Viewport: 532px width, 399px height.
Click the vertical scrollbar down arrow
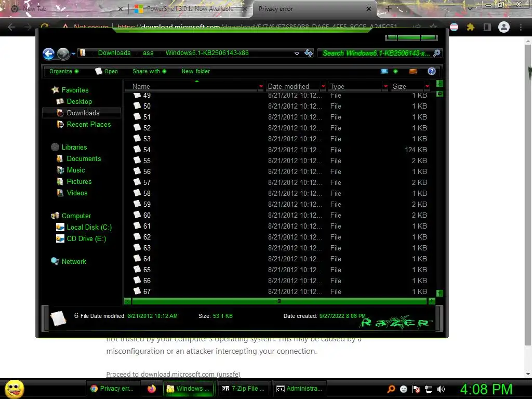[x=440, y=293]
